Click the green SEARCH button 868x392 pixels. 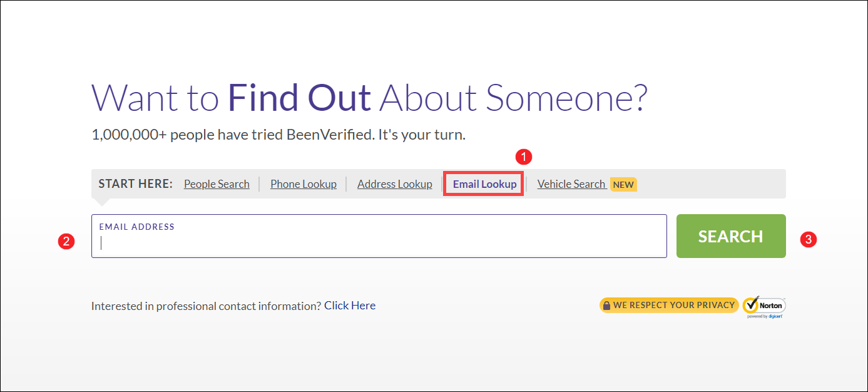[x=731, y=236]
